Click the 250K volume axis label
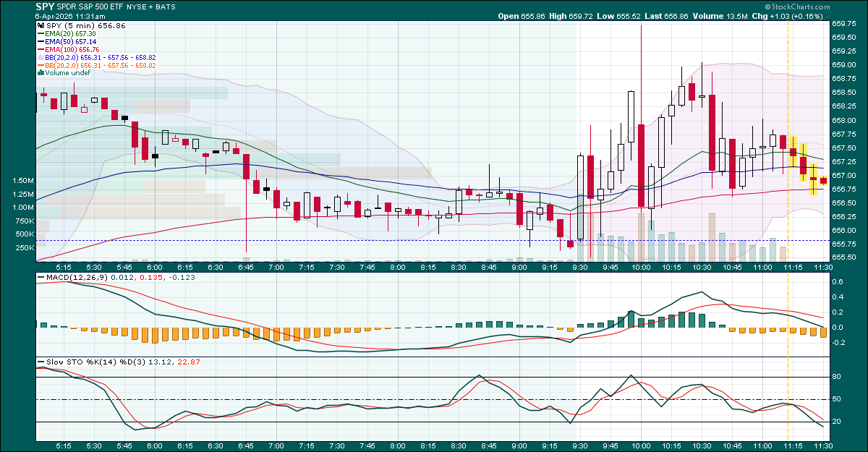The height and width of the screenshot is (452, 868). tap(25, 248)
